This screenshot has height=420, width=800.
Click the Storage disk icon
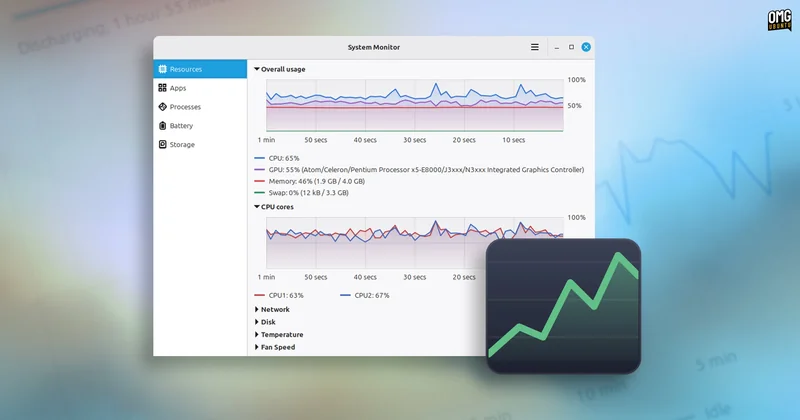point(162,144)
